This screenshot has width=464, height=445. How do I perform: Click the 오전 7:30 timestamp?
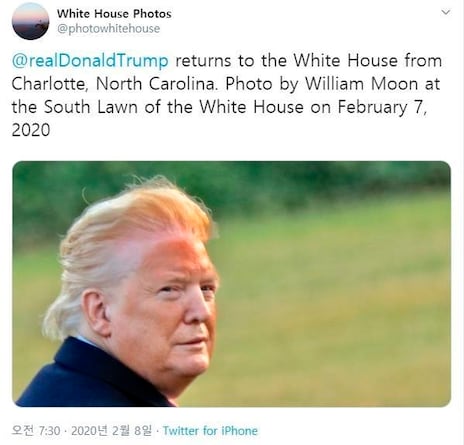pyautogui.click(x=36, y=431)
